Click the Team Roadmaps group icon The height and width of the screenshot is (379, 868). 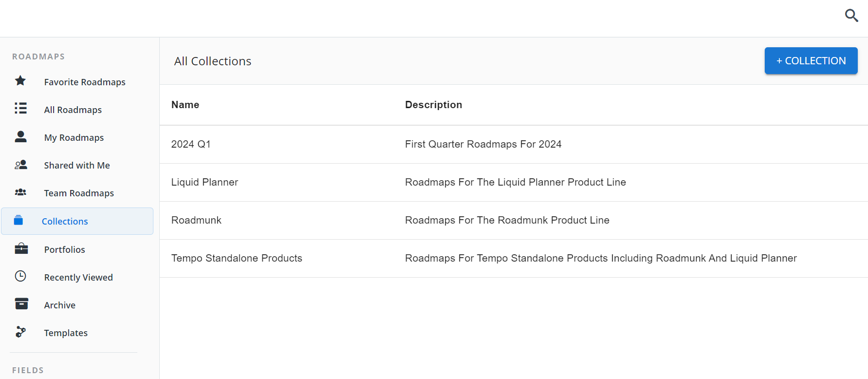point(20,192)
